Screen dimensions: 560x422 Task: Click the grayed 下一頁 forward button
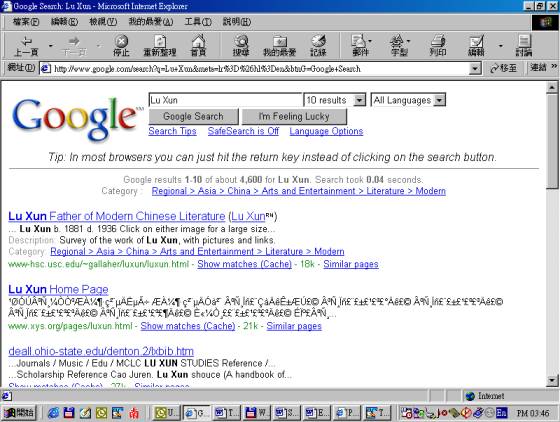click(74, 46)
